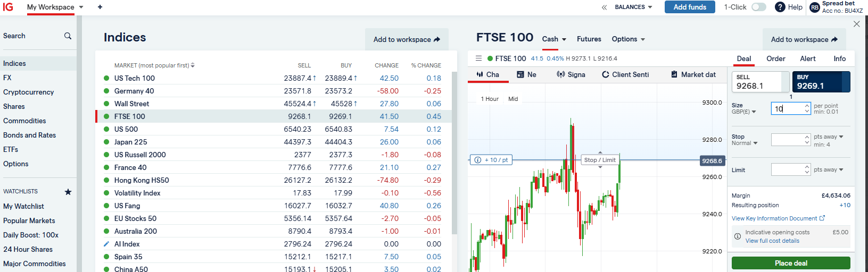
Task: Click the Watchlists star icon
Action: tap(68, 192)
